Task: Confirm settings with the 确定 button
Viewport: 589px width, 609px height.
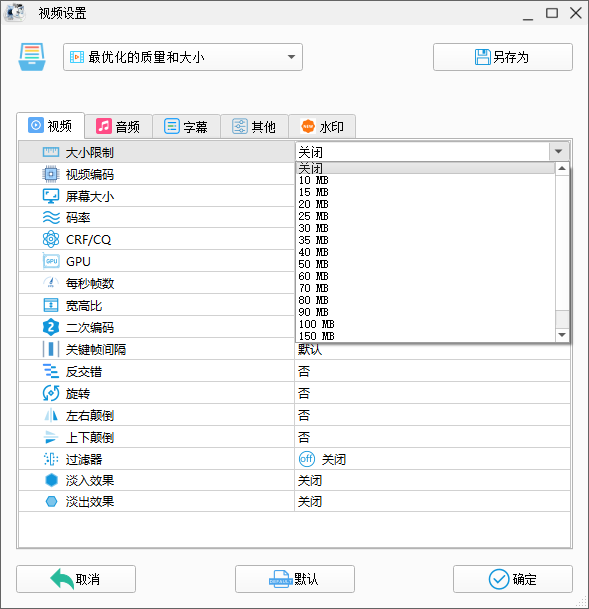Action: point(513,579)
